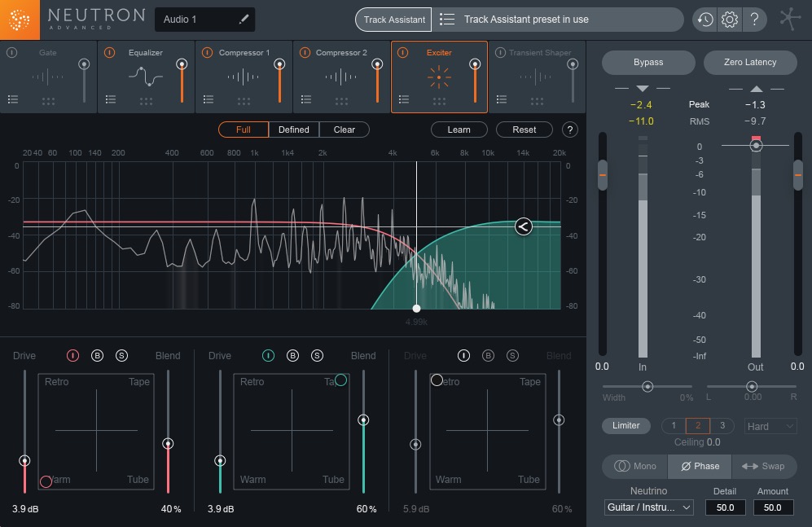812x527 pixels.
Task: Click the Detail value field 50.0
Action: pos(725,507)
